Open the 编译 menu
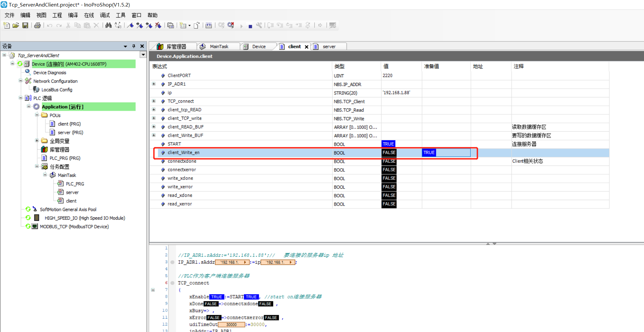Image resolution: width=644 pixels, height=332 pixels. coord(73,15)
